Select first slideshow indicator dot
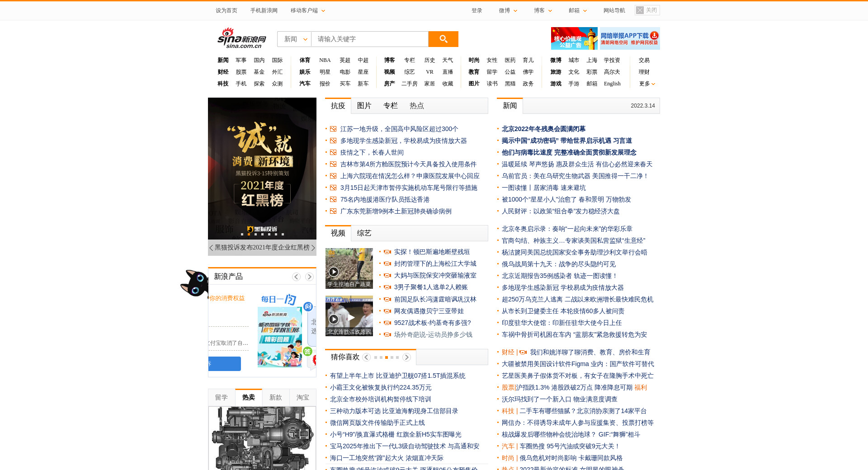This screenshot has width=868, height=470. [242, 234]
